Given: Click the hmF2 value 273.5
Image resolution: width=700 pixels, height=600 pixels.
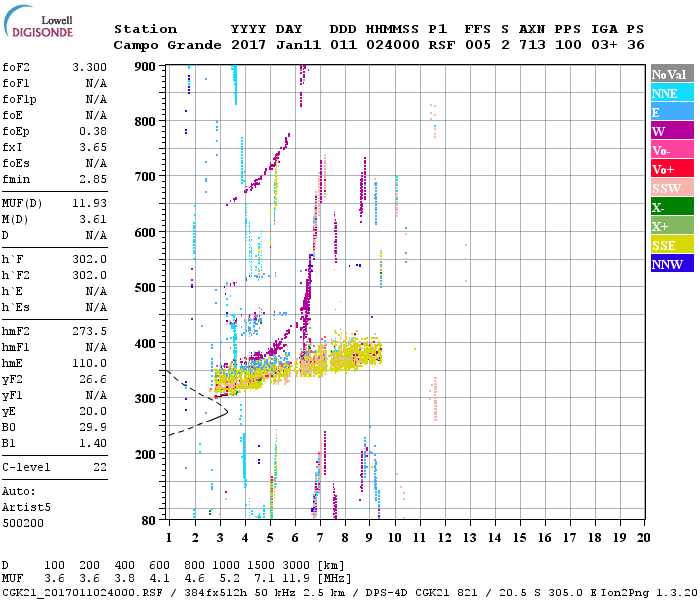Looking at the screenshot, I should coord(89,331).
